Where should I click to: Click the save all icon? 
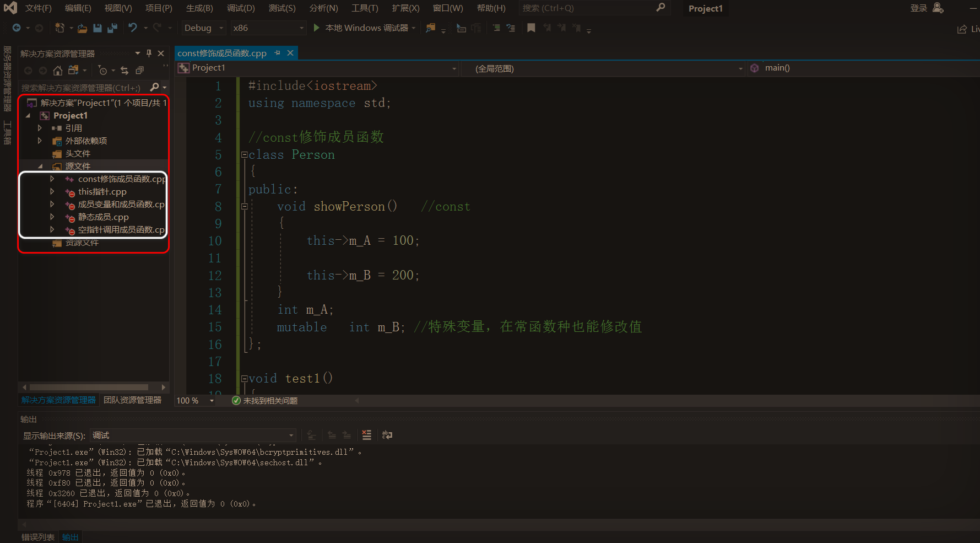112,28
